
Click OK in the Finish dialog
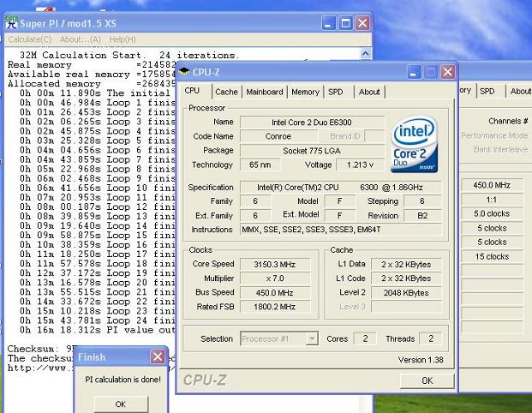point(121,404)
